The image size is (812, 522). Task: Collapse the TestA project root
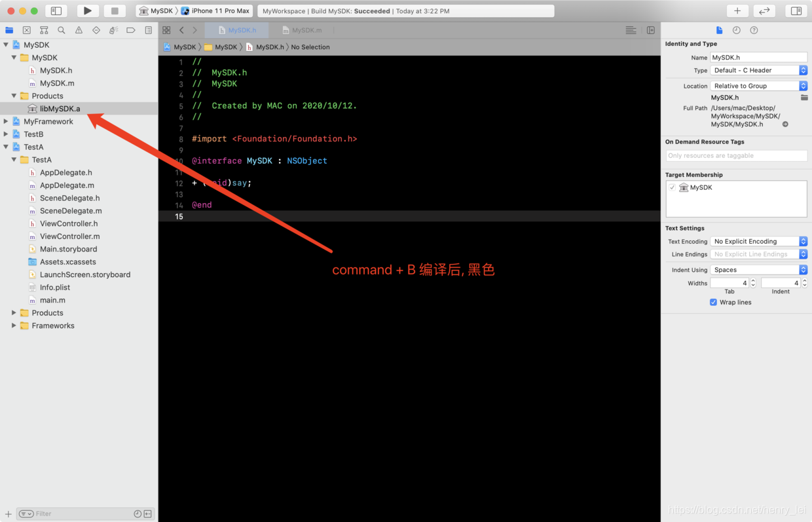pyautogui.click(x=6, y=147)
